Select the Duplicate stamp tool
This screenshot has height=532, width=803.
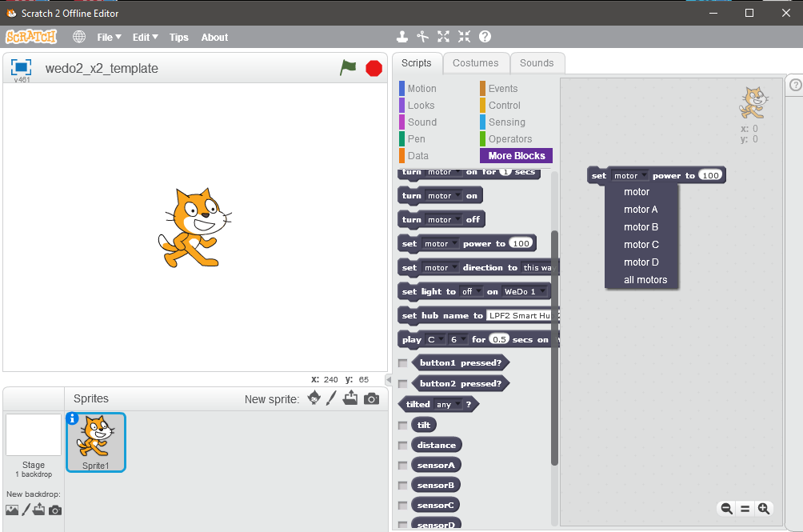pyautogui.click(x=402, y=37)
